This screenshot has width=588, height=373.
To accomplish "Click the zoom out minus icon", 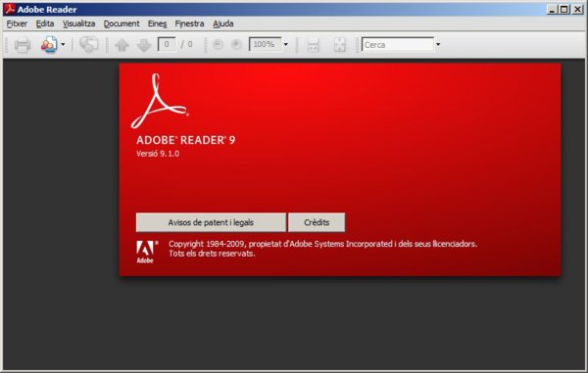I will (218, 45).
